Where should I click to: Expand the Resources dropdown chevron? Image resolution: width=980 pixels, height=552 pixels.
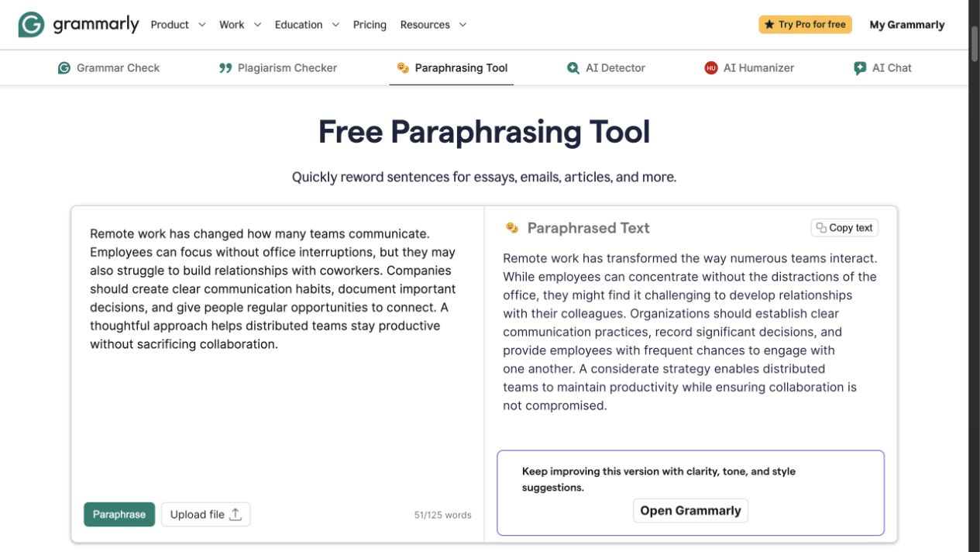[462, 25]
